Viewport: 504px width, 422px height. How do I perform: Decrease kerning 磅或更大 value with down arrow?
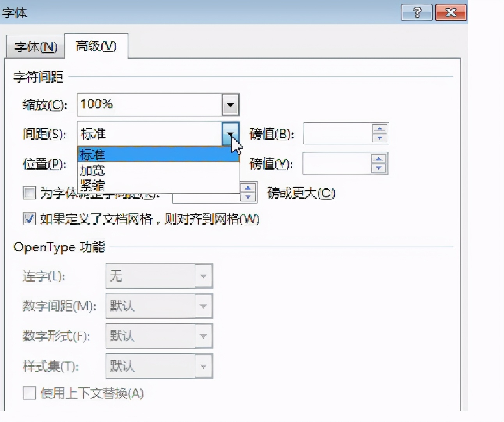pyautogui.click(x=248, y=197)
